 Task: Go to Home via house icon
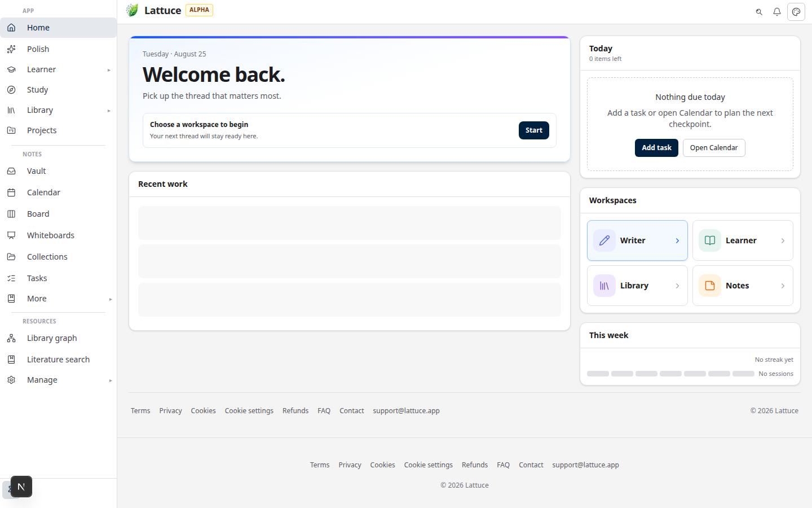(11, 28)
